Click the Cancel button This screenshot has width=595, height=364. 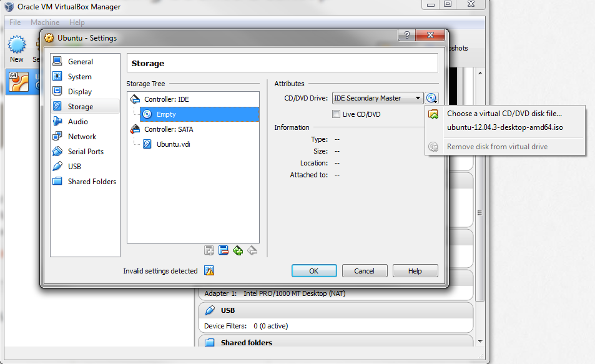tap(364, 271)
